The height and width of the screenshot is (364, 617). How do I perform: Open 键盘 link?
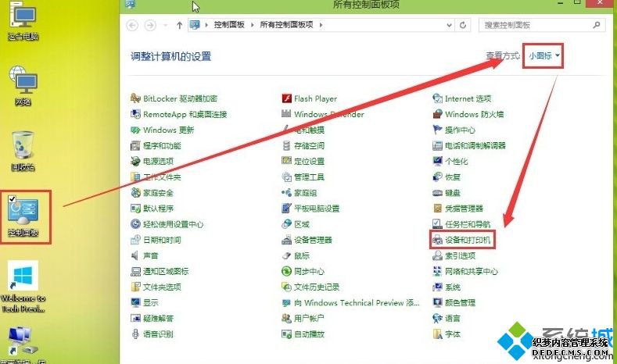coord(453,193)
